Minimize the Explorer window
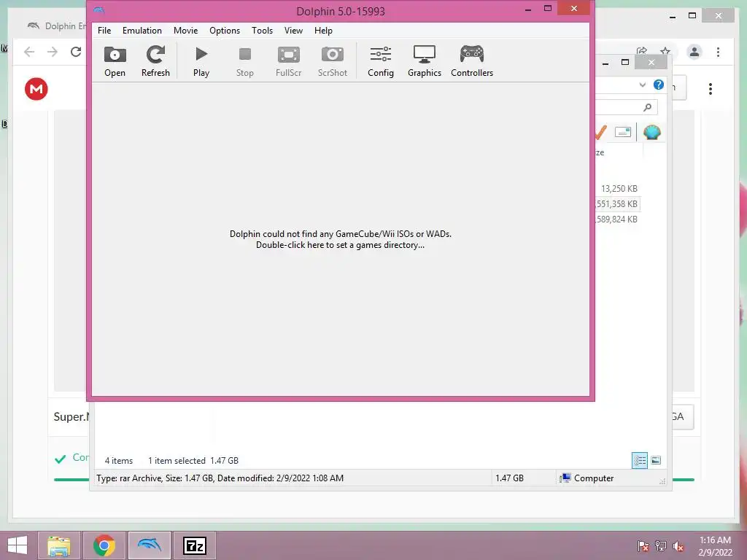Viewport: 747px width, 560px height. [x=605, y=63]
